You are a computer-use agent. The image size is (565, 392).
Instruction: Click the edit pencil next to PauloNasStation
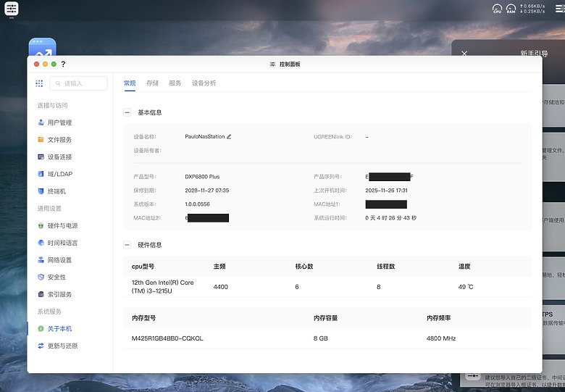coord(229,136)
